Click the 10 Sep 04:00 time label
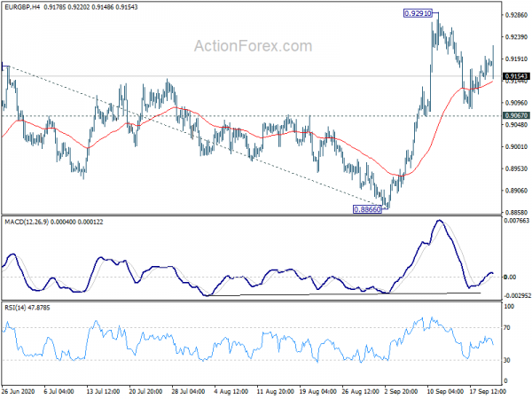532x399 pixels. (445, 391)
